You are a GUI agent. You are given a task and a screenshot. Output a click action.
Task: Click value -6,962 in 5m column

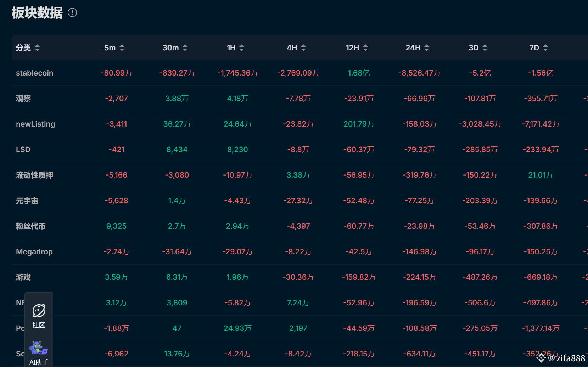tap(116, 354)
